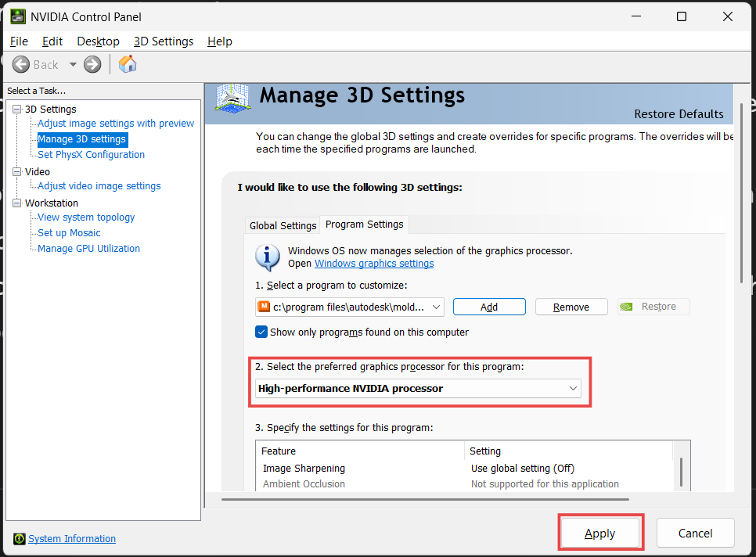Image resolution: width=756 pixels, height=557 pixels.
Task: Open Set PhysX Configuration
Action: 91,155
